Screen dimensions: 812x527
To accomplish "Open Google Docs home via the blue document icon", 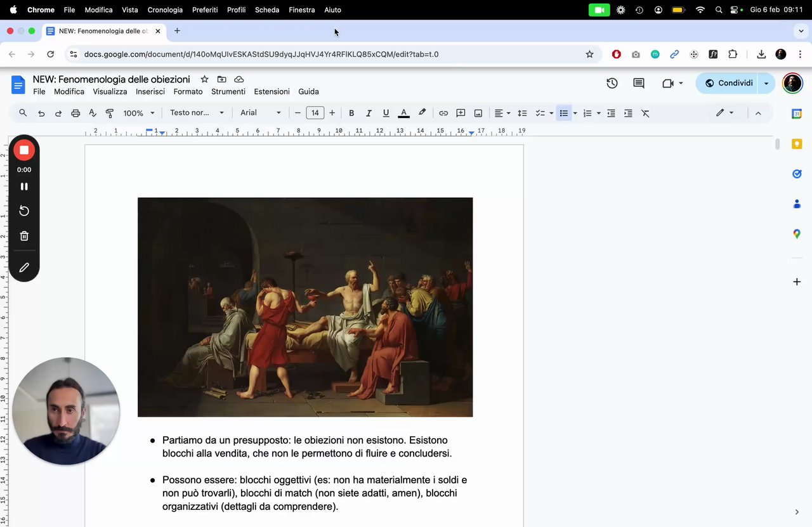I will point(18,84).
